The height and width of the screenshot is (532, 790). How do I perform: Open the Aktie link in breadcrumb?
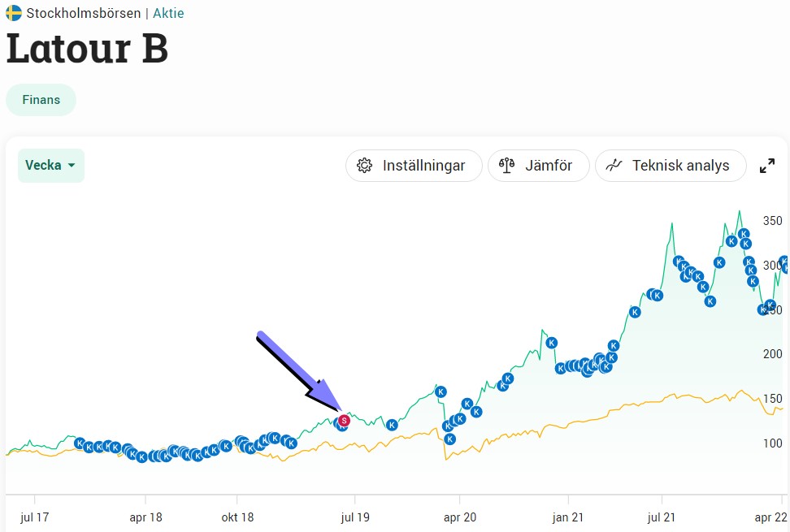coord(168,13)
